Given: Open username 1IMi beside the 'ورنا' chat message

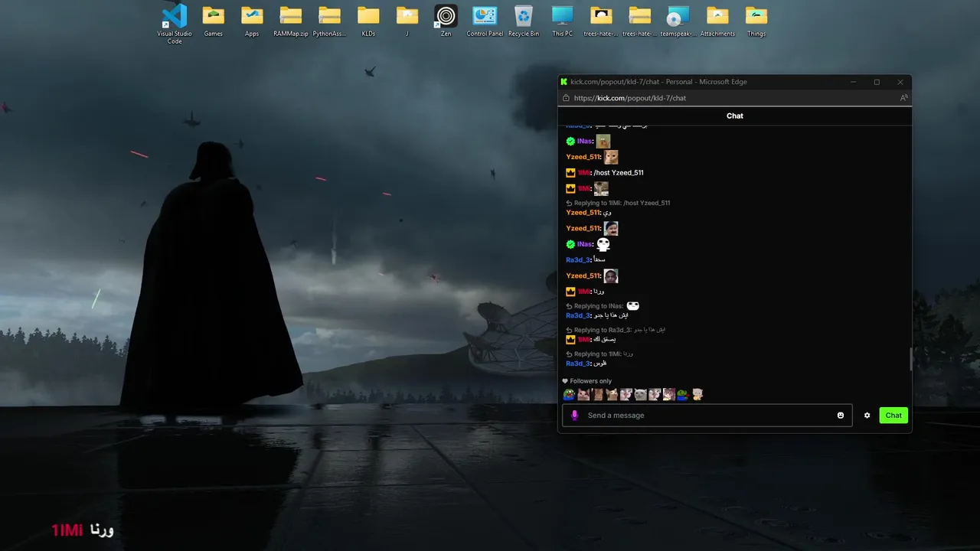Looking at the screenshot, I should coord(584,292).
